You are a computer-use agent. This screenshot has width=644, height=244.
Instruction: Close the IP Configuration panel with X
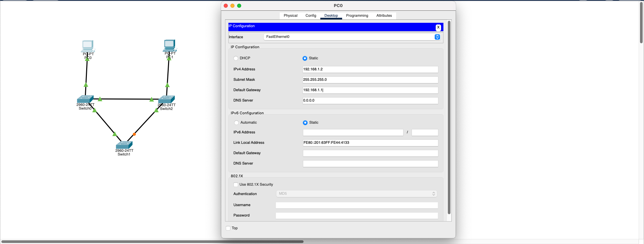pyautogui.click(x=438, y=27)
